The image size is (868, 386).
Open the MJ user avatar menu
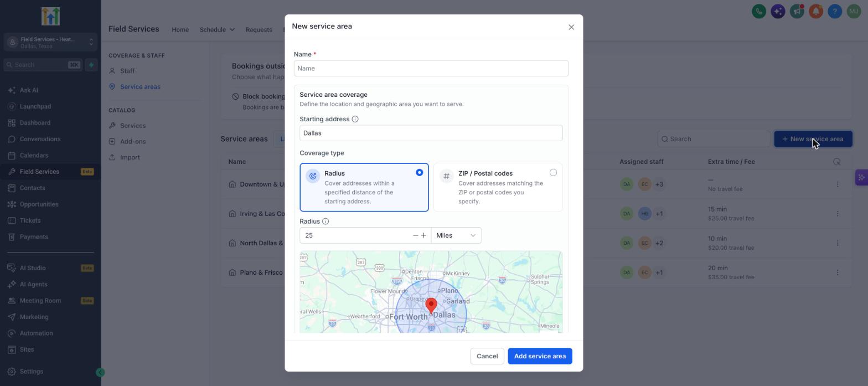pyautogui.click(x=854, y=11)
